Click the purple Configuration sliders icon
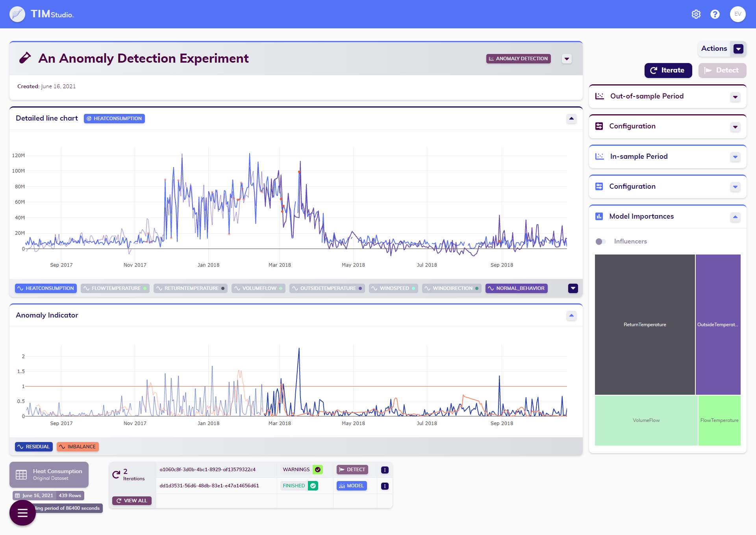 click(x=599, y=126)
